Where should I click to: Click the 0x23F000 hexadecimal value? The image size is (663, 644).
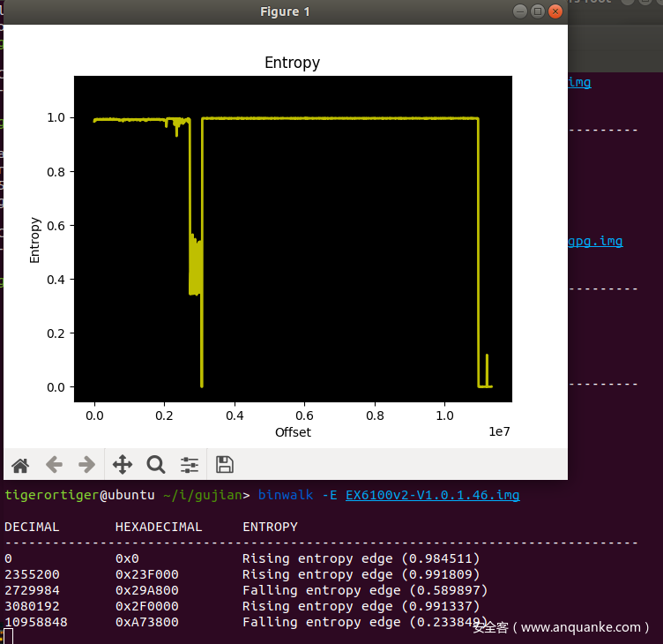point(146,574)
